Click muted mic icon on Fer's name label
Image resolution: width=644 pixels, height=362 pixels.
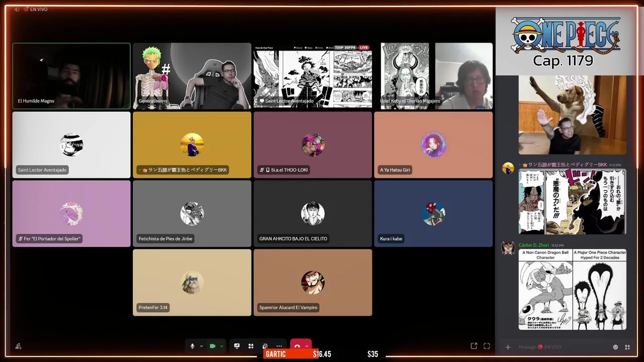[x=20, y=239]
